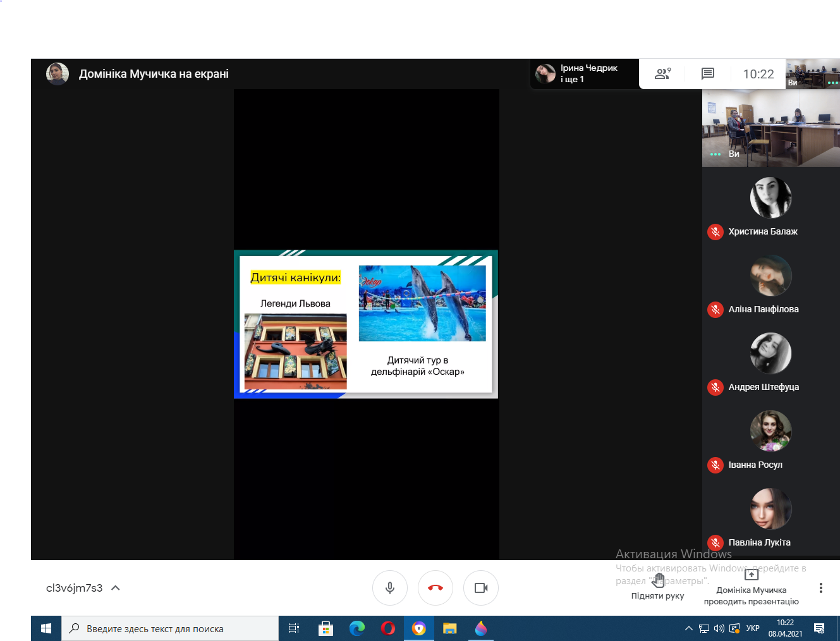The height and width of the screenshot is (641, 840).
Task: Click the presenter avatar of Домініка Мучичка
Action: pyautogui.click(x=58, y=74)
